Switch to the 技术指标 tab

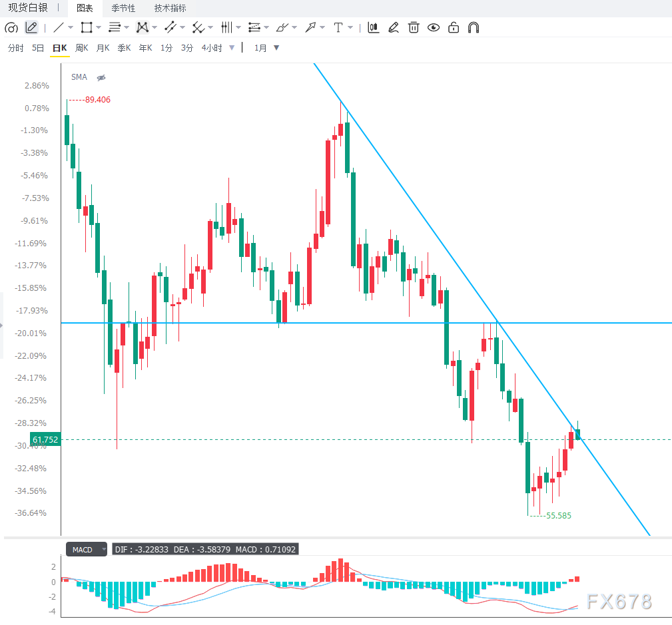coord(170,8)
